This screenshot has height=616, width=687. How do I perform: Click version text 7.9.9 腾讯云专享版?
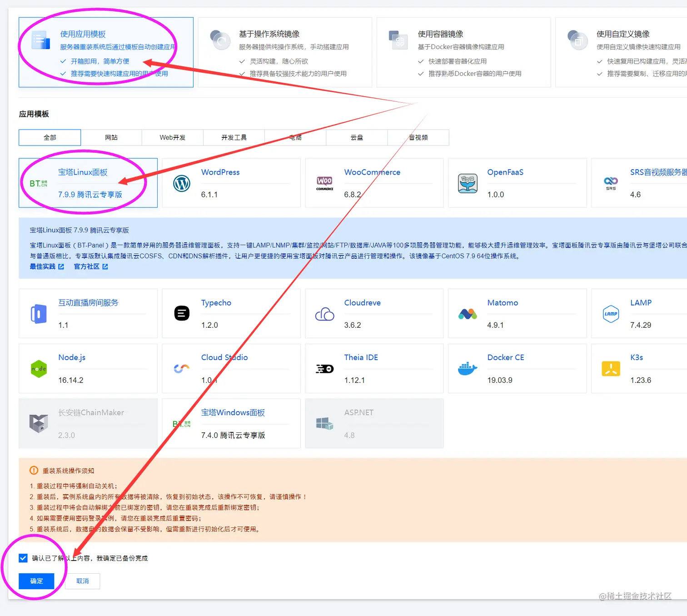click(90, 195)
